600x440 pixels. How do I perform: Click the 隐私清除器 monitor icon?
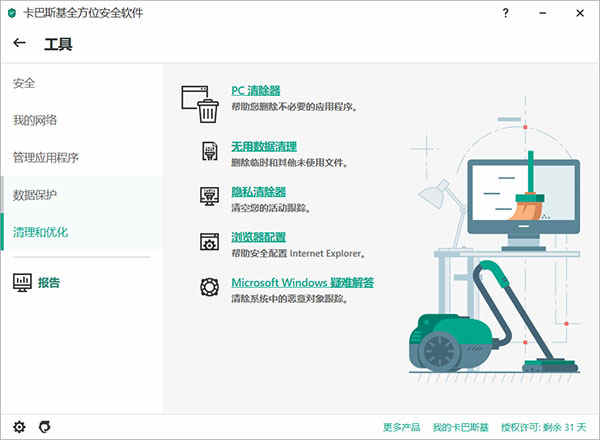point(210,196)
